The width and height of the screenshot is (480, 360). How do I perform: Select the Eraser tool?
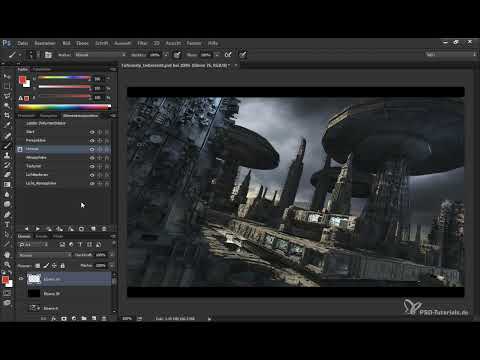coord(7,175)
